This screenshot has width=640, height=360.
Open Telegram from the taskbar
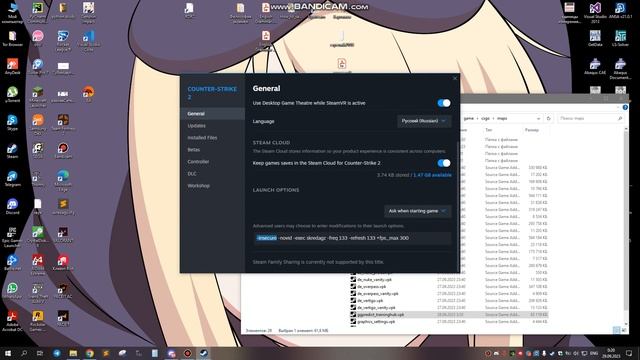point(57,353)
